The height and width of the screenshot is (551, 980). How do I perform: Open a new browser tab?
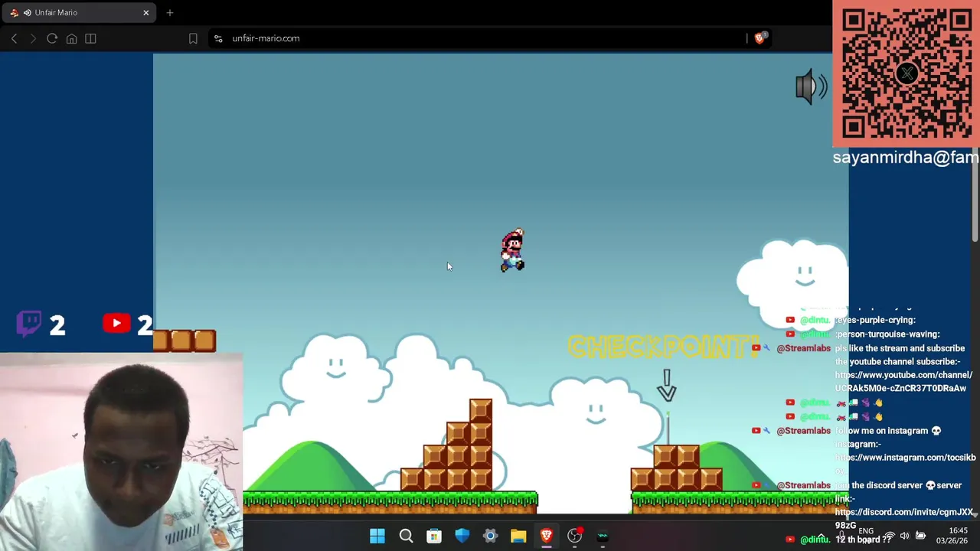point(170,12)
